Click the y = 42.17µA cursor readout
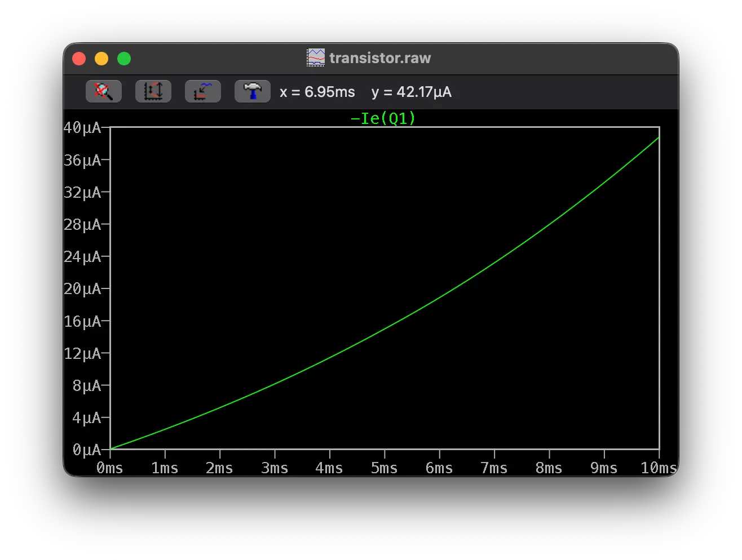 coord(412,92)
